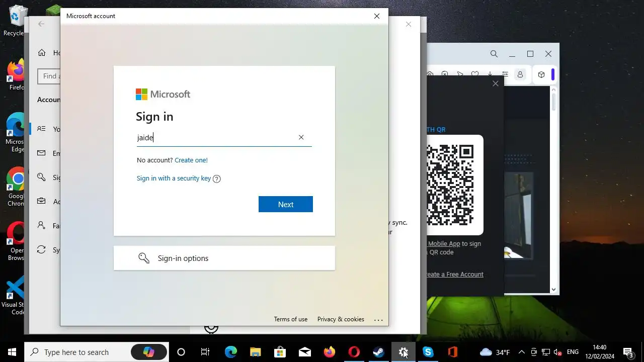
Task: Follow the Create one! link
Action: click(191, 160)
